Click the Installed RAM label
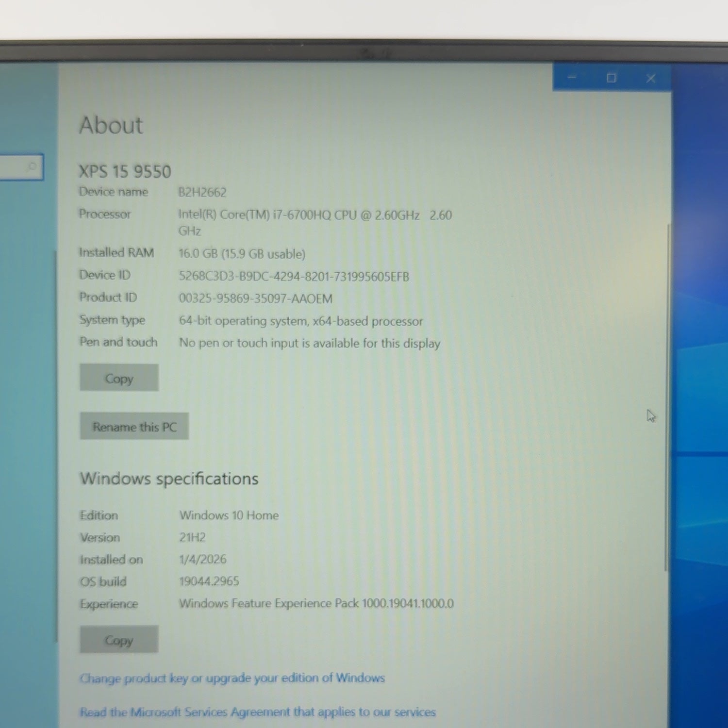Viewport: 728px width, 728px height. coord(116,252)
